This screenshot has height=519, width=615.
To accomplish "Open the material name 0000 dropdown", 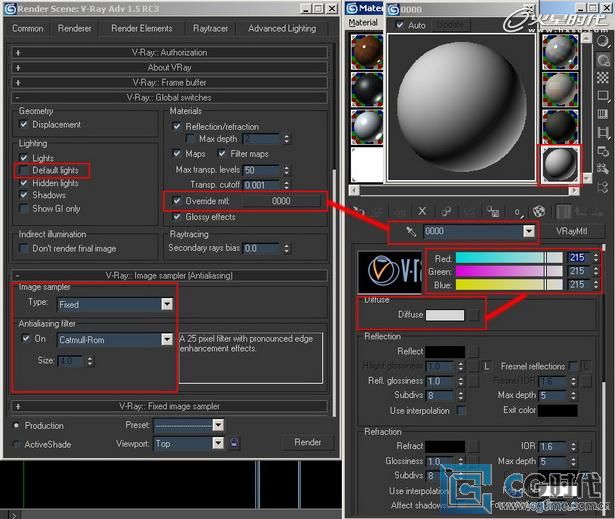I will [529, 231].
